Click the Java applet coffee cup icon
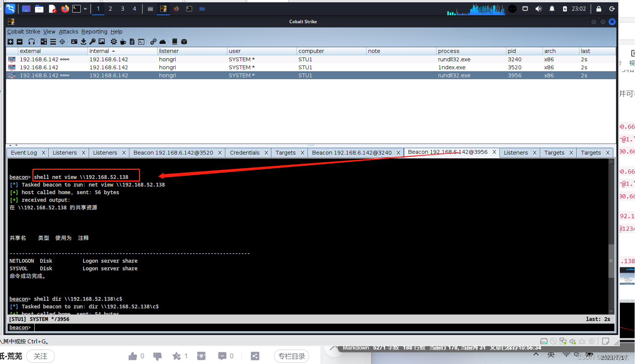 tap(123, 42)
